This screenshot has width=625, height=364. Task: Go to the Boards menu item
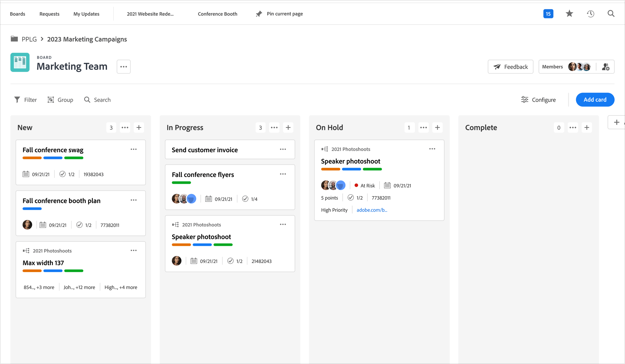click(x=18, y=14)
